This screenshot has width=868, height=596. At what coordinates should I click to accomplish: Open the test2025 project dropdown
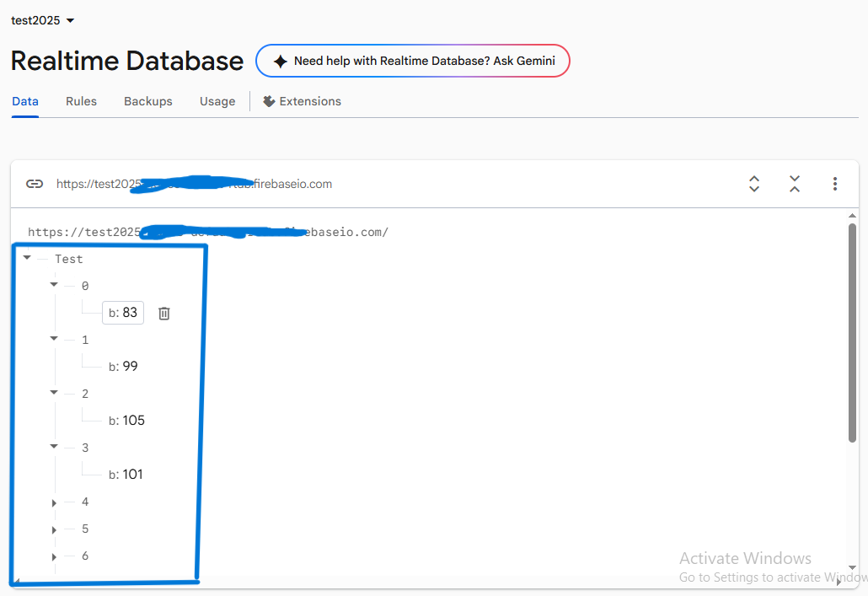click(x=70, y=20)
